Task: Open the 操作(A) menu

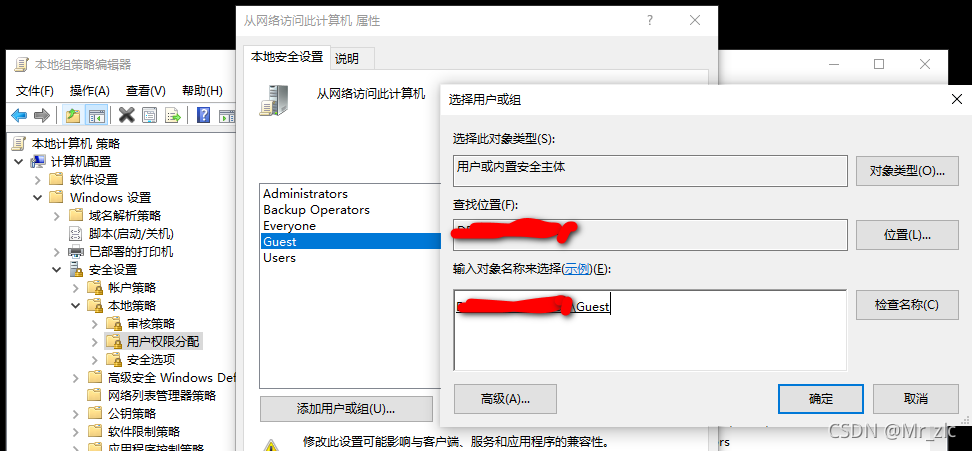Action: [90, 91]
